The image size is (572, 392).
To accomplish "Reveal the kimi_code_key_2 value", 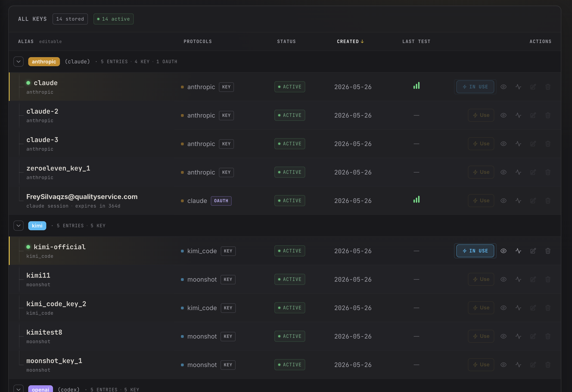I will coord(503,308).
